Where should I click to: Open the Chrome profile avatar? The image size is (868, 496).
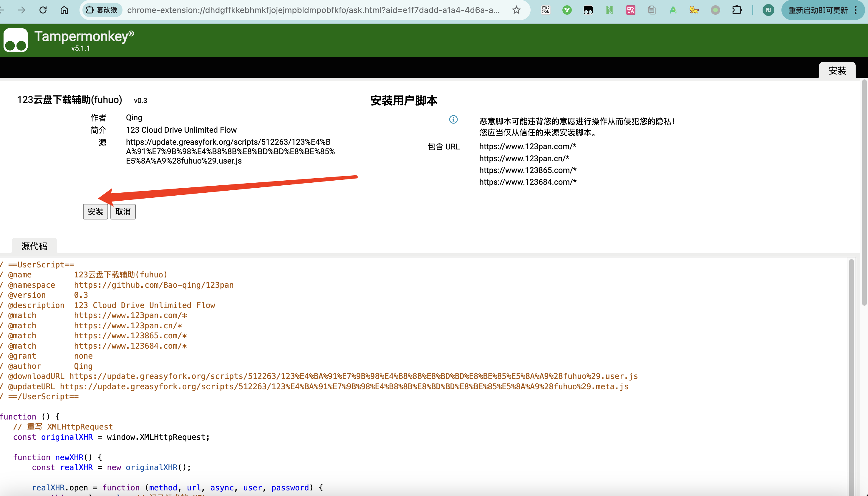[768, 10]
